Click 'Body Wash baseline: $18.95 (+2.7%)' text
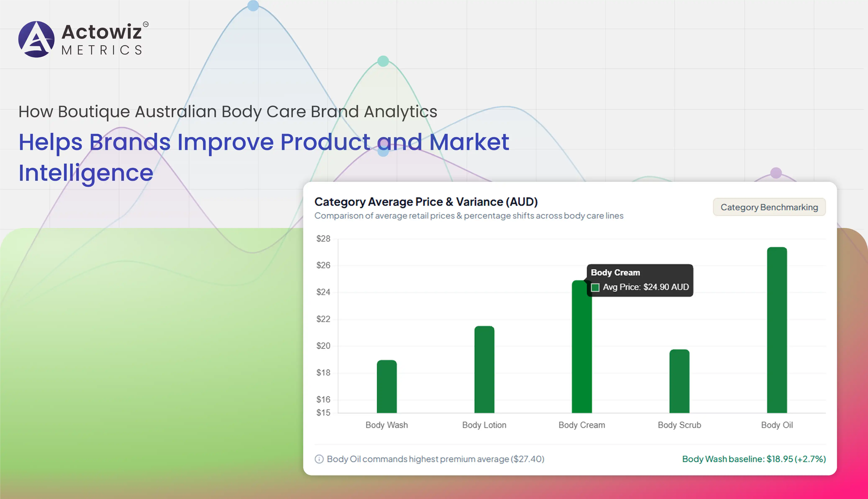The height and width of the screenshot is (499, 868). (x=754, y=459)
